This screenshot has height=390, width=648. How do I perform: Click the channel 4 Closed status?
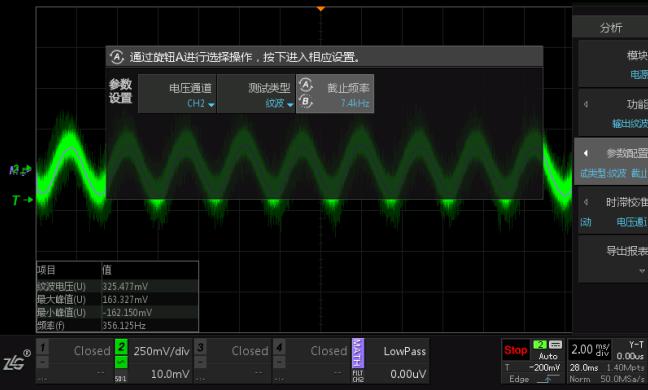pos(329,351)
